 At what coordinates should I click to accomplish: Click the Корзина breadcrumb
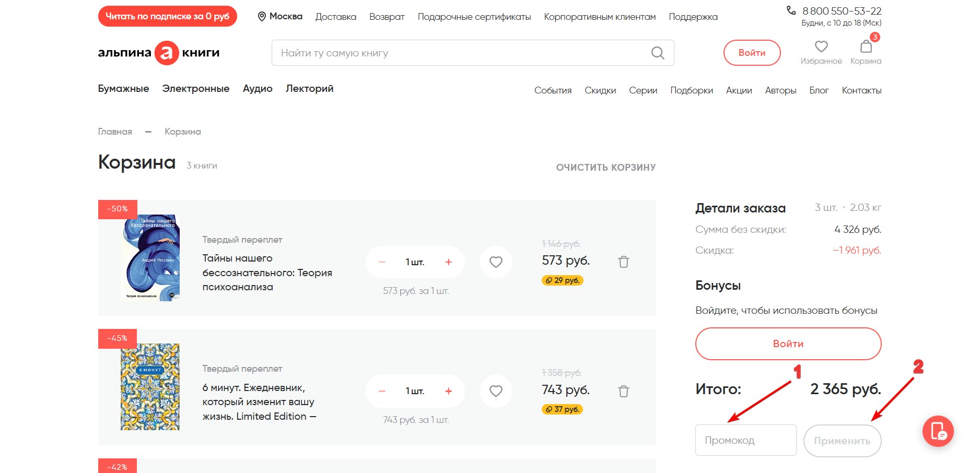coord(183,132)
